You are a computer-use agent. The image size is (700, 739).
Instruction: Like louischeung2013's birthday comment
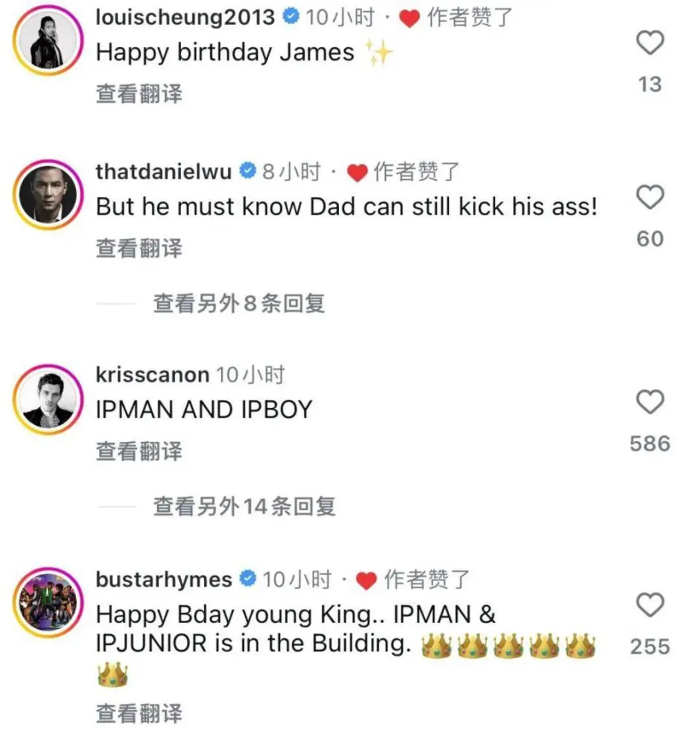(x=650, y=43)
